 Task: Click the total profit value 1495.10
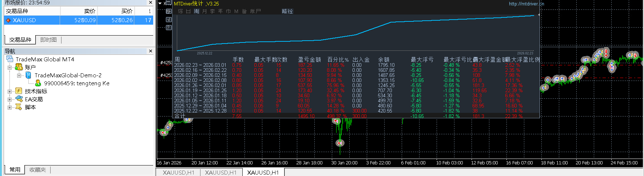[x=306, y=116]
